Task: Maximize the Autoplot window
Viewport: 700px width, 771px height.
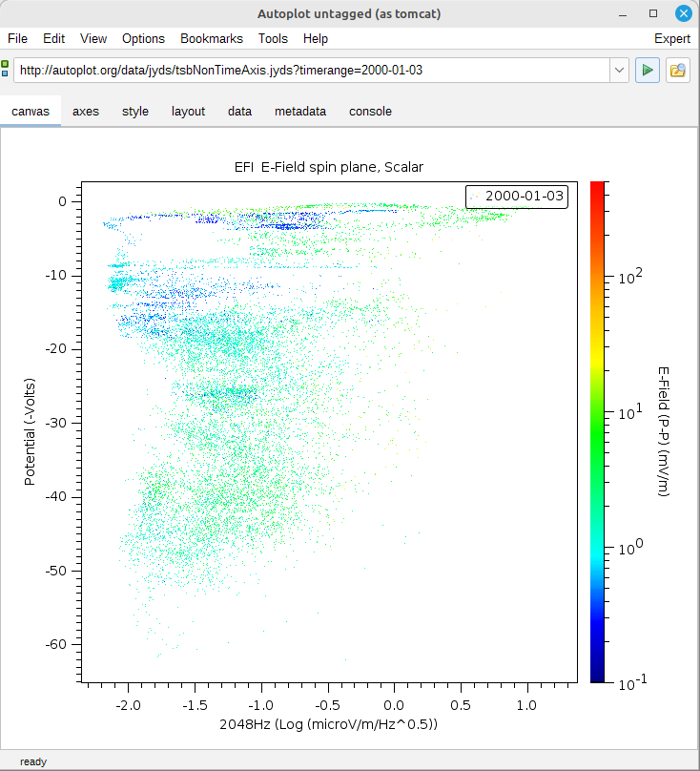Action: [653, 13]
